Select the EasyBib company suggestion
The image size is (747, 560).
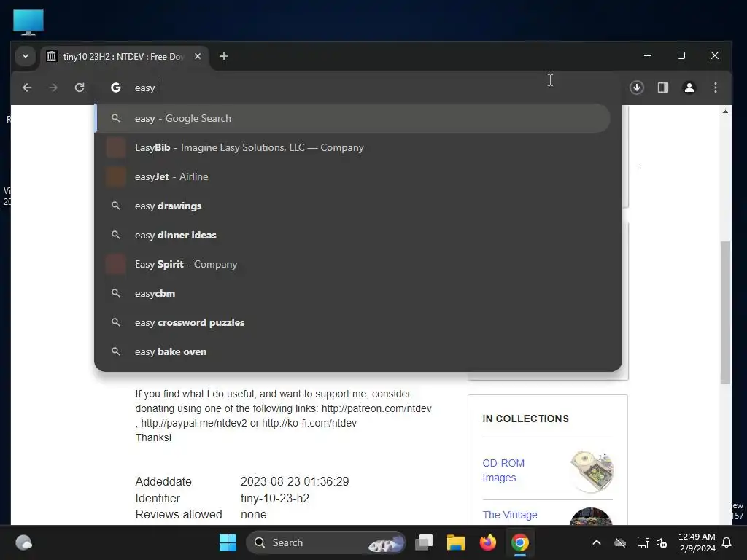click(x=352, y=147)
